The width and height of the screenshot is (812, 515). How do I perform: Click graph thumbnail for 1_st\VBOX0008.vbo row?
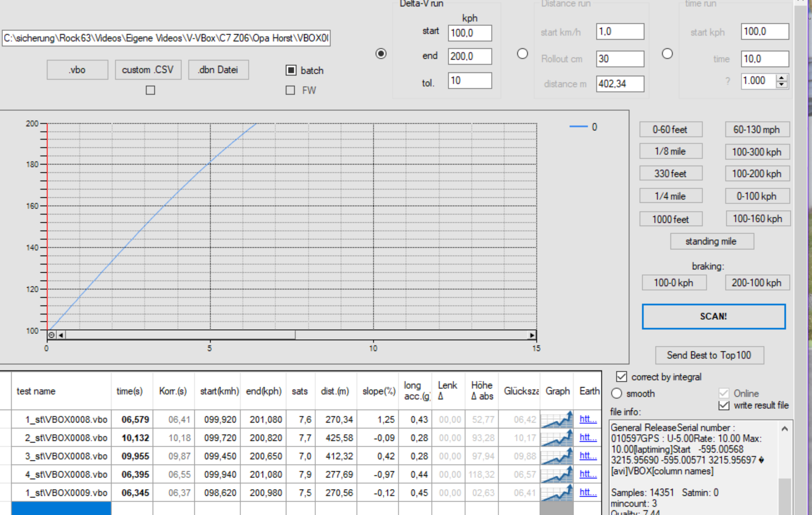coord(557,419)
